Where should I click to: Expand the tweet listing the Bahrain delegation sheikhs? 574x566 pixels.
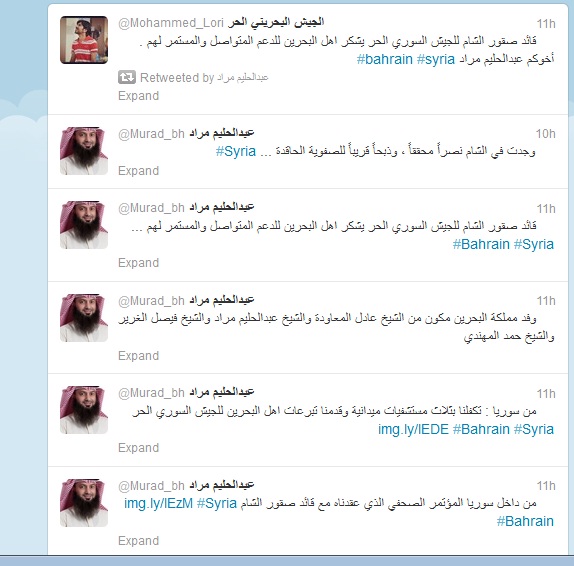tap(138, 356)
